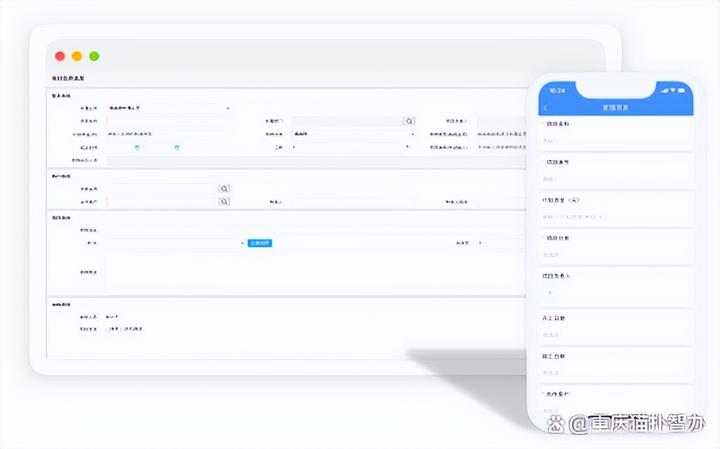Expand middle-column dropdown on the calendar-icons row
This screenshot has width=720, height=449.
pyautogui.click(x=350, y=147)
